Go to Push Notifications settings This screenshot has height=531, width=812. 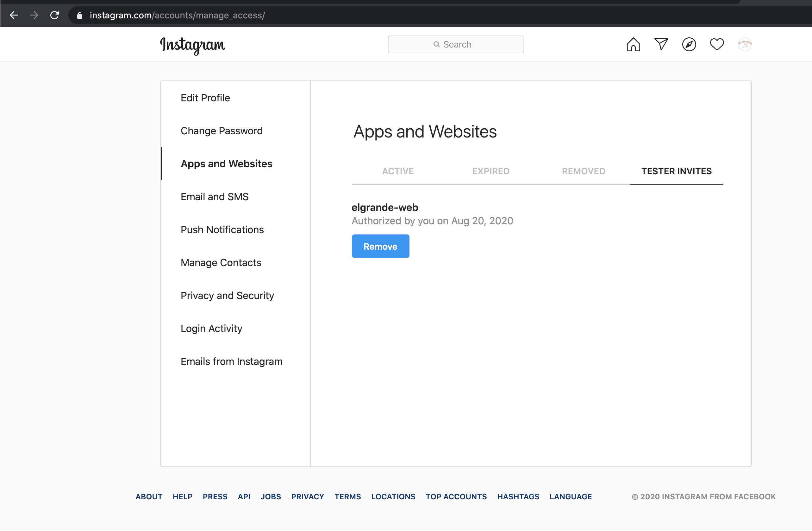click(222, 229)
